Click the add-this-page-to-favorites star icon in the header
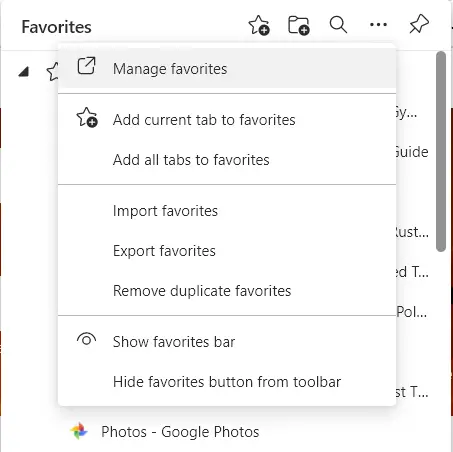Screen dimensions: 453x452 click(259, 25)
